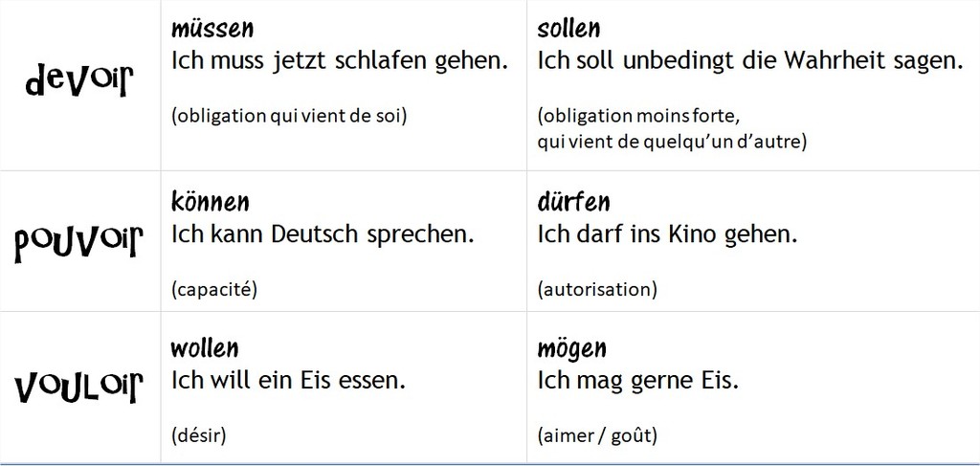Click the 'pouvoir' row header

click(79, 243)
